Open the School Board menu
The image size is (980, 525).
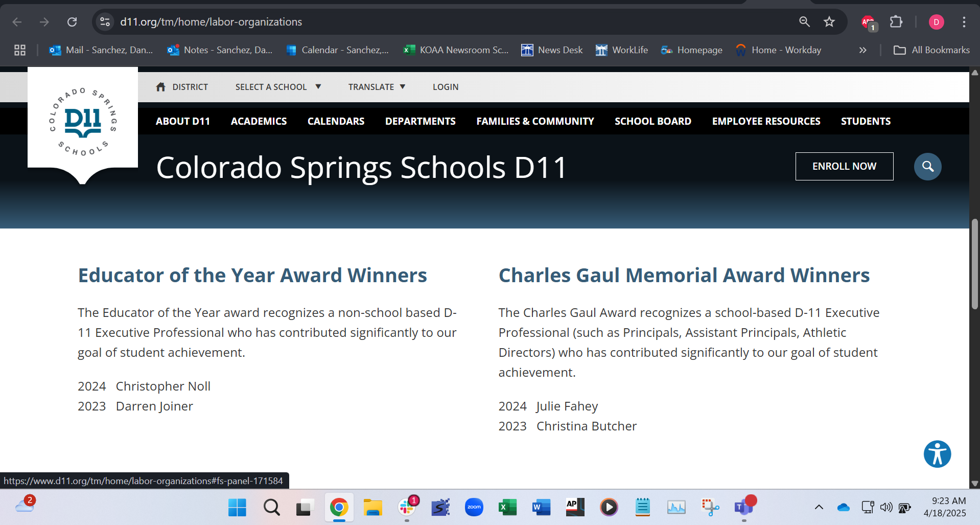pos(652,121)
